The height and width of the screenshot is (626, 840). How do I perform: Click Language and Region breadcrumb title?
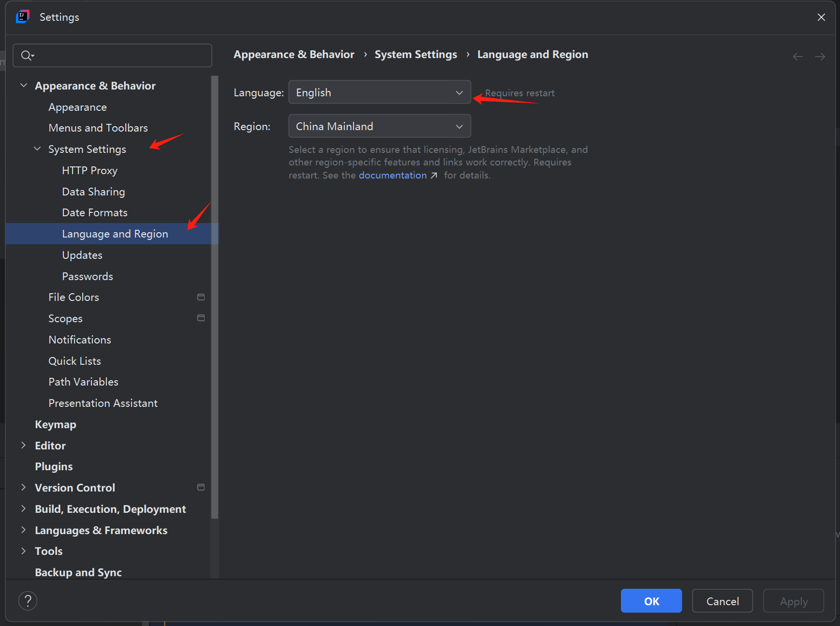(533, 54)
